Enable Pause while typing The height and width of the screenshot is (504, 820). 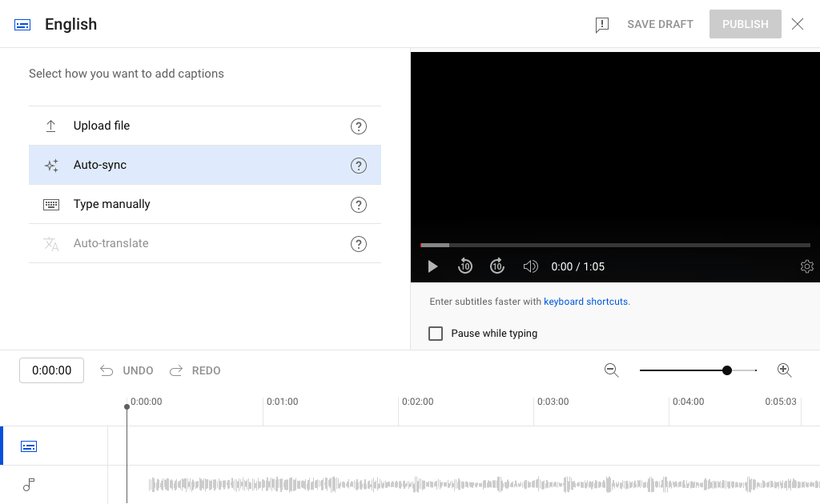(436, 334)
